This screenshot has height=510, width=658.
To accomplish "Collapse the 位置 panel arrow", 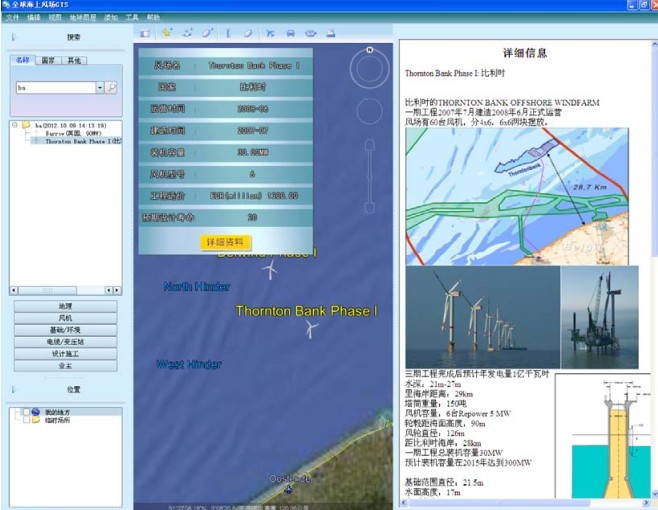I will [x=13, y=390].
